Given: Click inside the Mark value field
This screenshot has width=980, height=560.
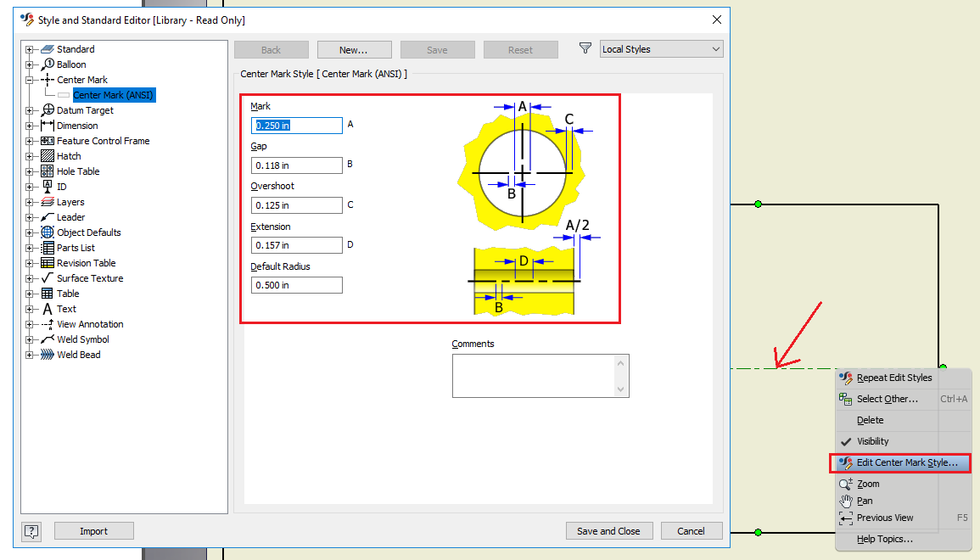Looking at the screenshot, I should click(x=296, y=125).
